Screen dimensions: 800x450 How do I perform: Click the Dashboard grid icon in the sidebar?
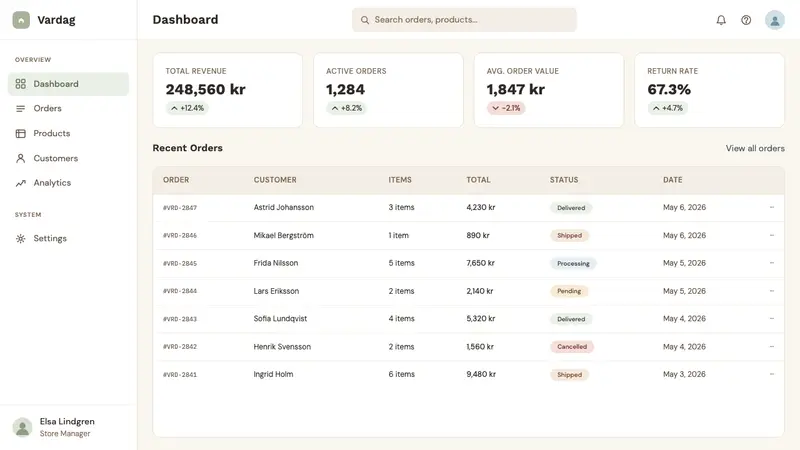pos(20,84)
